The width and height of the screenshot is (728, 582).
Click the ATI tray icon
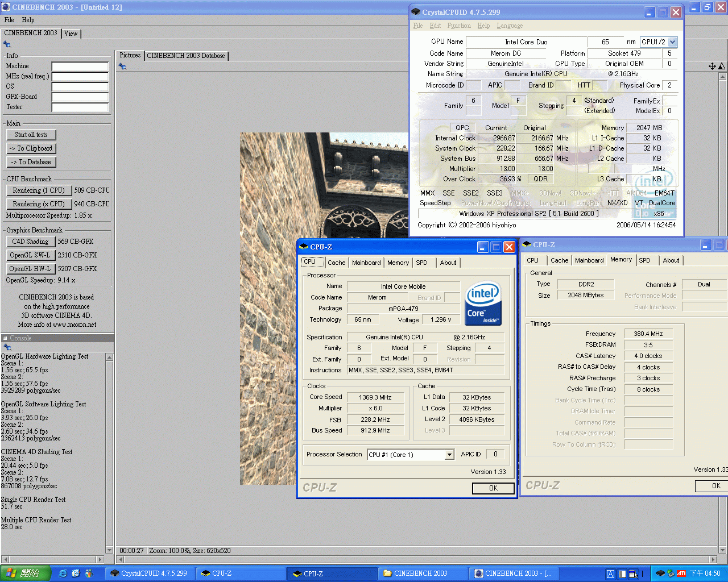click(681, 573)
